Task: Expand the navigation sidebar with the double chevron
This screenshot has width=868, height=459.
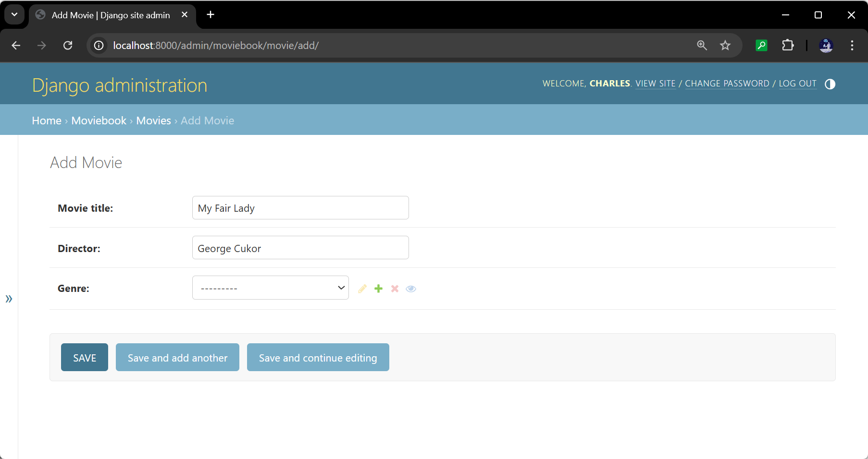Action: point(9,299)
